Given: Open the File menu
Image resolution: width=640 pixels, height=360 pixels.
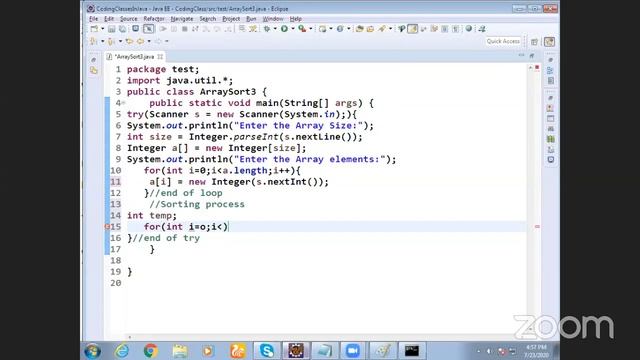Looking at the screenshot, I should tap(93, 19).
